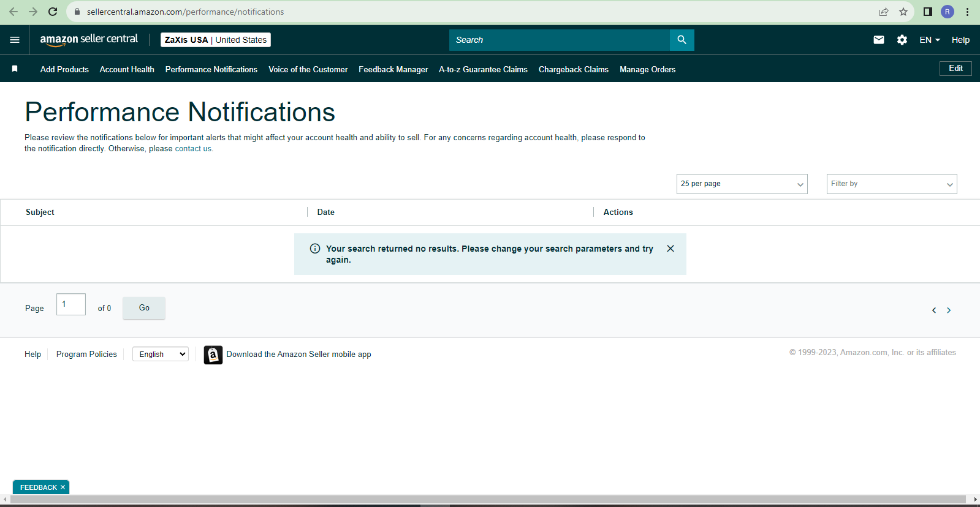View site information lock icon
The height and width of the screenshot is (507, 980).
click(x=77, y=12)
